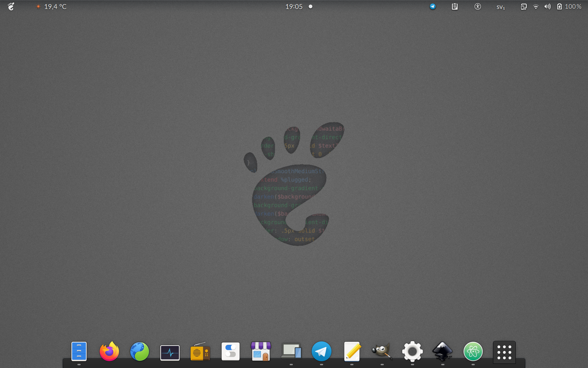This screenshot has width=588, height=368.
Task: Show all applications grid button
Action: click(x=504, y=352)
